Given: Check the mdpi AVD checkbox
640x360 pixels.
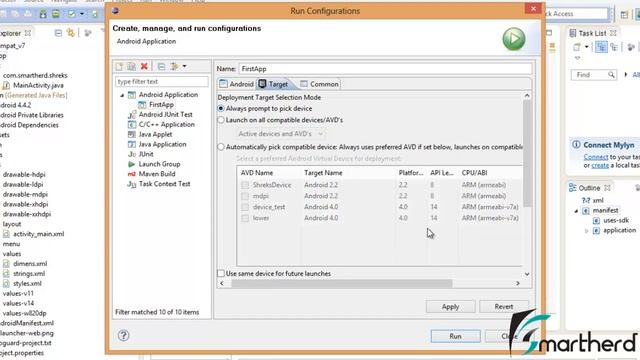Looking at the screenshot, I should [x=245, y=196].
